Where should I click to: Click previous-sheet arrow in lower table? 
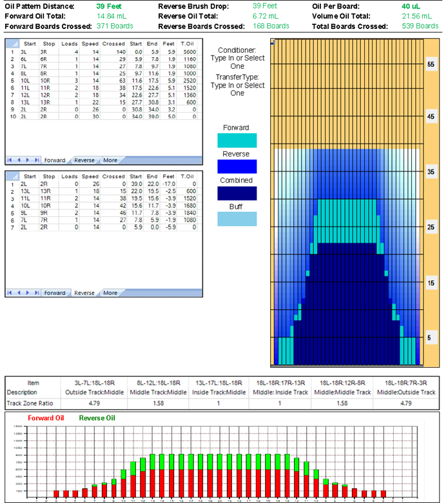pyautogui.click(x=19, y=293)
